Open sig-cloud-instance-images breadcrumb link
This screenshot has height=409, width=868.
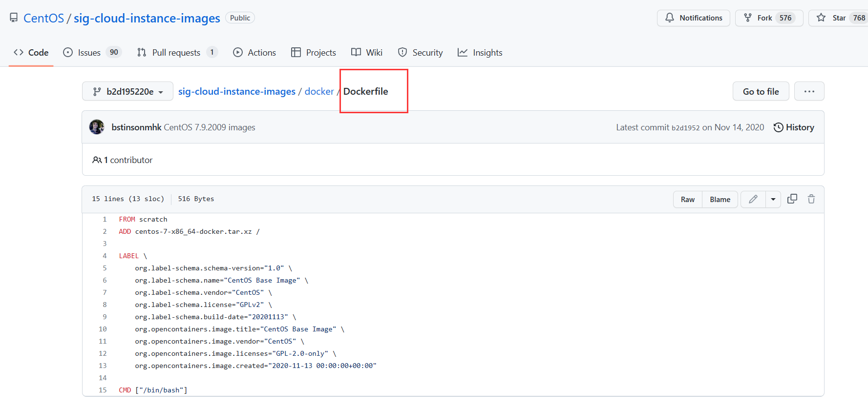[237, 91]
